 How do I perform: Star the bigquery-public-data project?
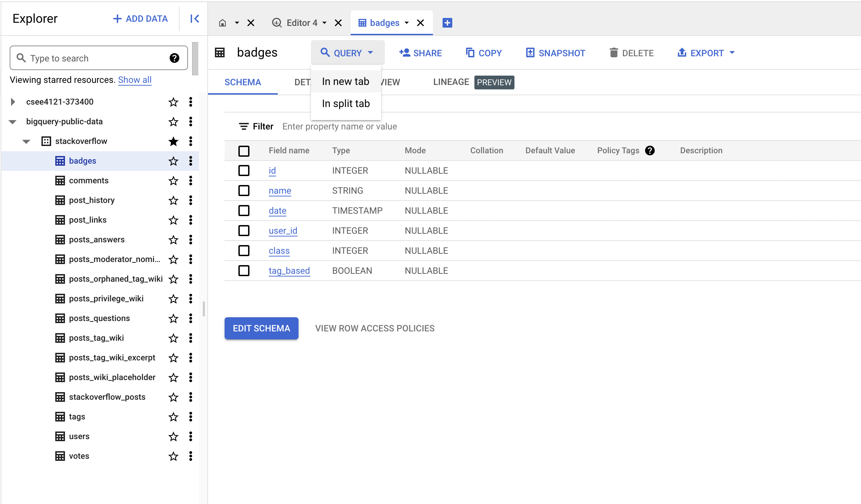[x=173, y=122]
